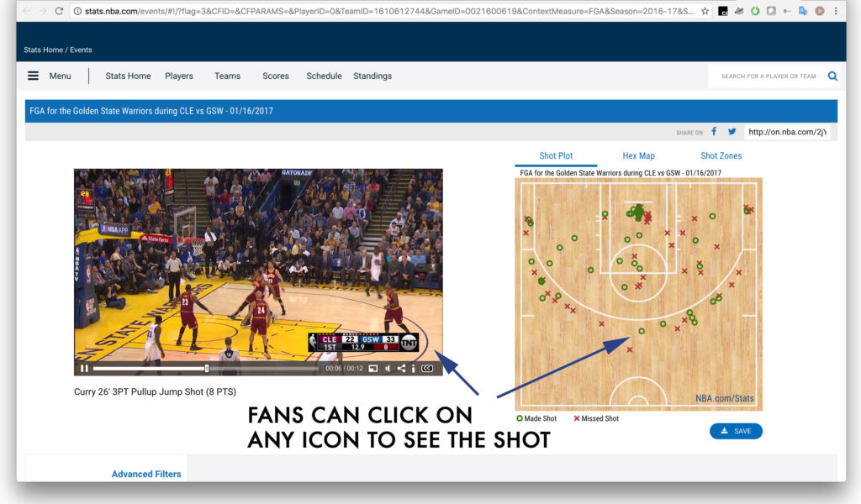Toggle closed captions on the video

pos(427,368)
